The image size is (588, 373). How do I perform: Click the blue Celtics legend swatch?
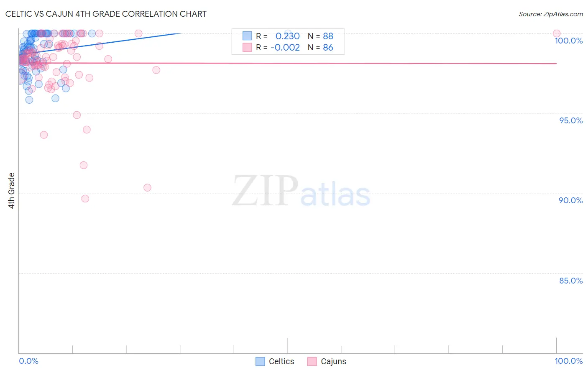click(x=260, y=361)
